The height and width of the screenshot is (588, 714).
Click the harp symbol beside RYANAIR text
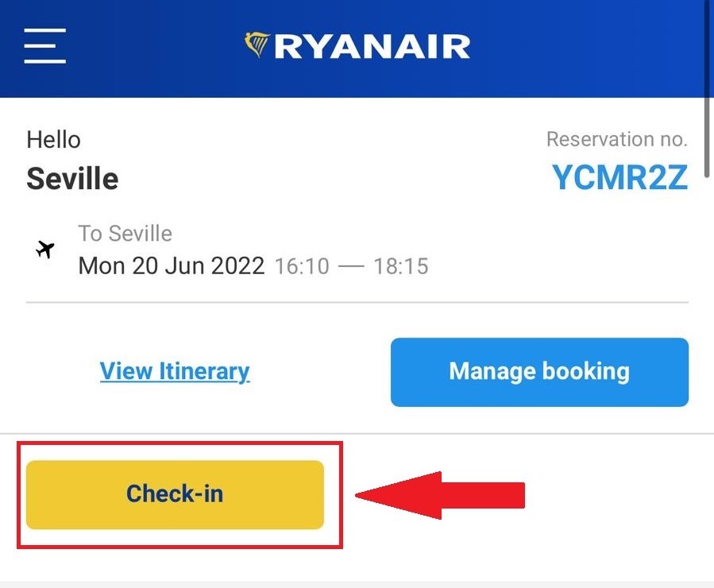tap(257, 45)
